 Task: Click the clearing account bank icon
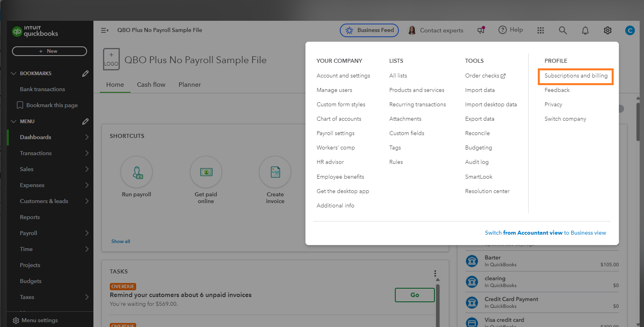click(x=472, y=282)
